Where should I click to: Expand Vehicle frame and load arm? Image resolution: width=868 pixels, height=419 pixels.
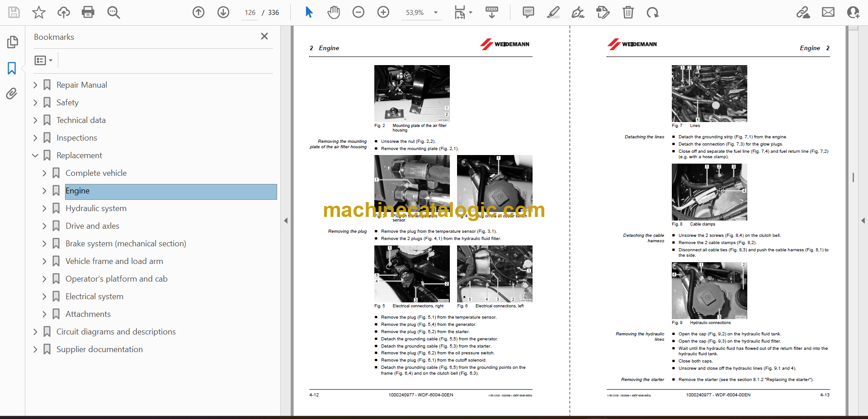pos(44,261)
